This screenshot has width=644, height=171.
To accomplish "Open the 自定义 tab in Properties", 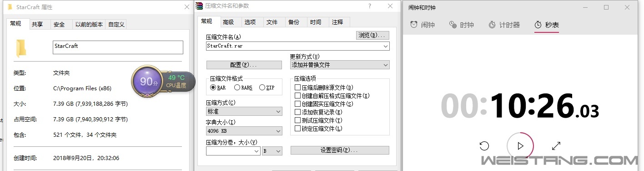I will (116, 25).
